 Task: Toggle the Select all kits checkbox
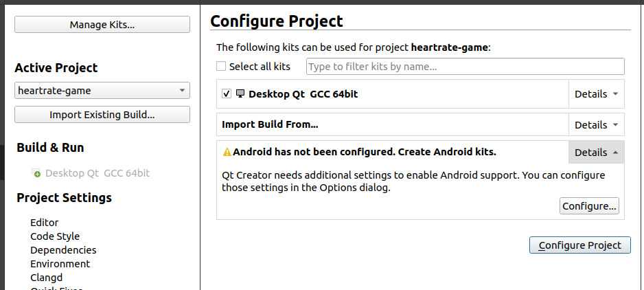coord(221,66)
